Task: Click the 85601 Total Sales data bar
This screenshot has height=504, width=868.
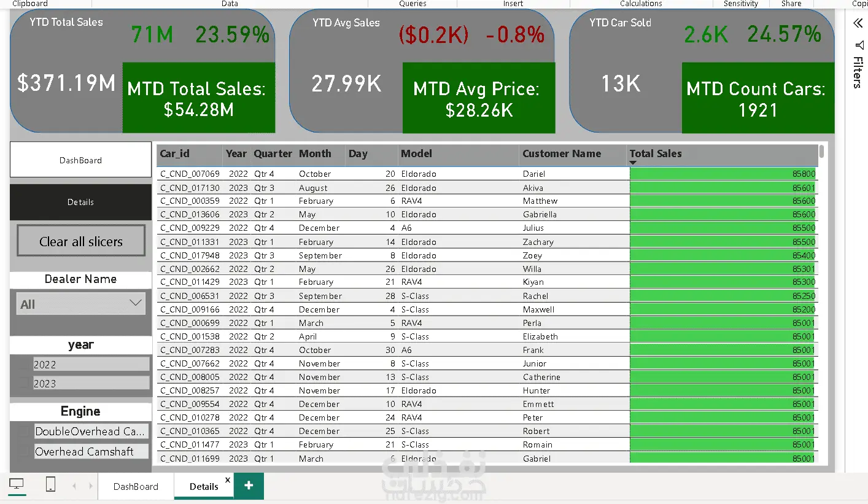Action: coord(723,188)
